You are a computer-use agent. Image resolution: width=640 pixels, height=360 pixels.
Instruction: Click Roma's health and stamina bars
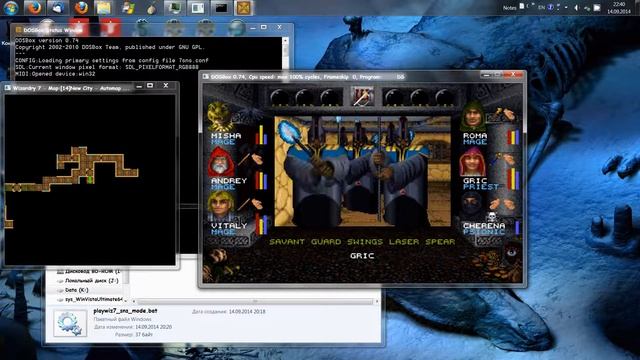coord(513,137)
